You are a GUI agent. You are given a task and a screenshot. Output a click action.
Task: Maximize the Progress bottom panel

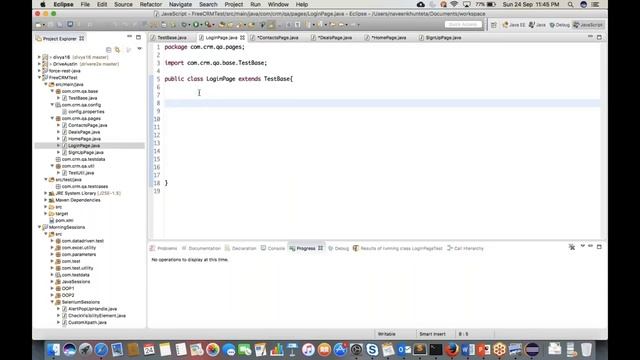point(599,247)
